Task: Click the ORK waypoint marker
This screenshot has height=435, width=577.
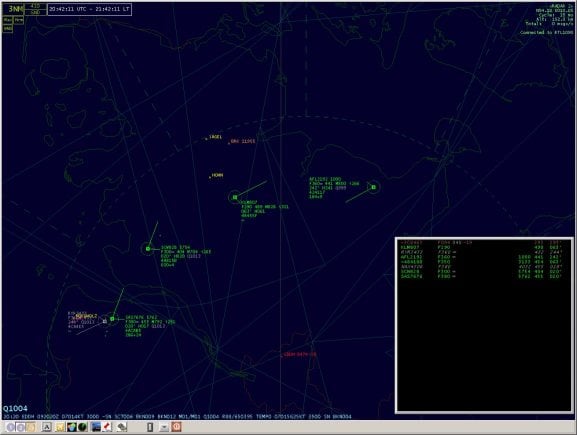Action: pyautogui.click(x=241, y=141)
